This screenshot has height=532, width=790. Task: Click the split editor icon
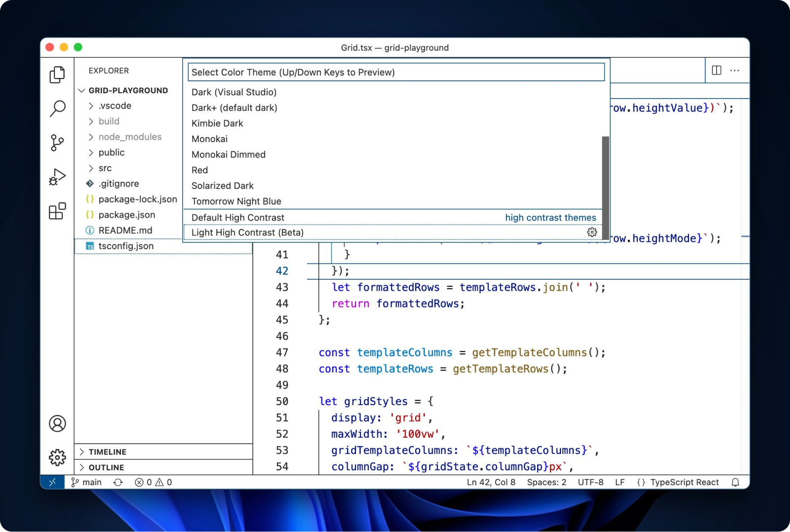(x=716, y=70)
